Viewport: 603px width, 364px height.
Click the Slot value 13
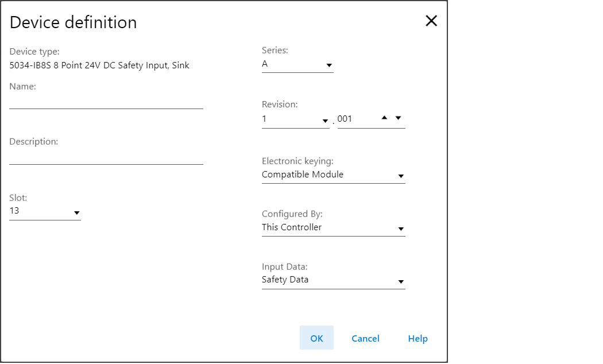point(14,211)
